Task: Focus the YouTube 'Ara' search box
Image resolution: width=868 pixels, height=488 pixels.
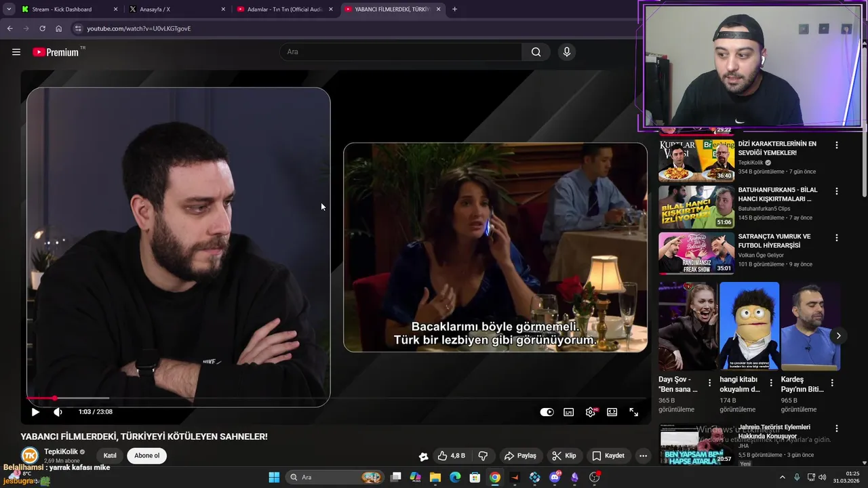Action: click(401, 52)
